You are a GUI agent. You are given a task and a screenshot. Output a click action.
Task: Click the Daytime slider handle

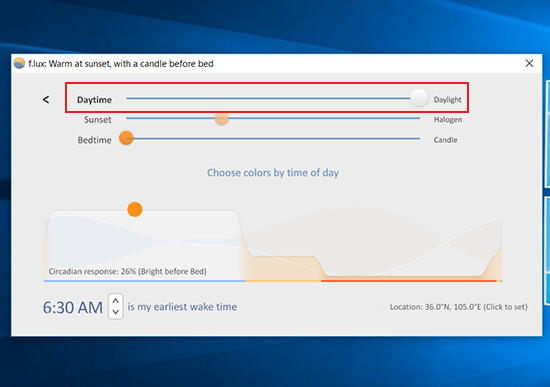coord(419,98)
